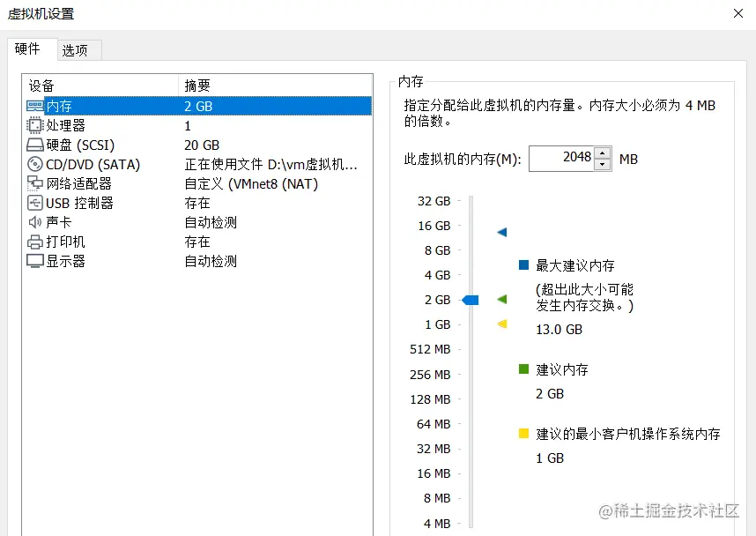Screen dimensions: 756x536
Task: Click the sound card (声卡) speaker icon
Action: 34,222
